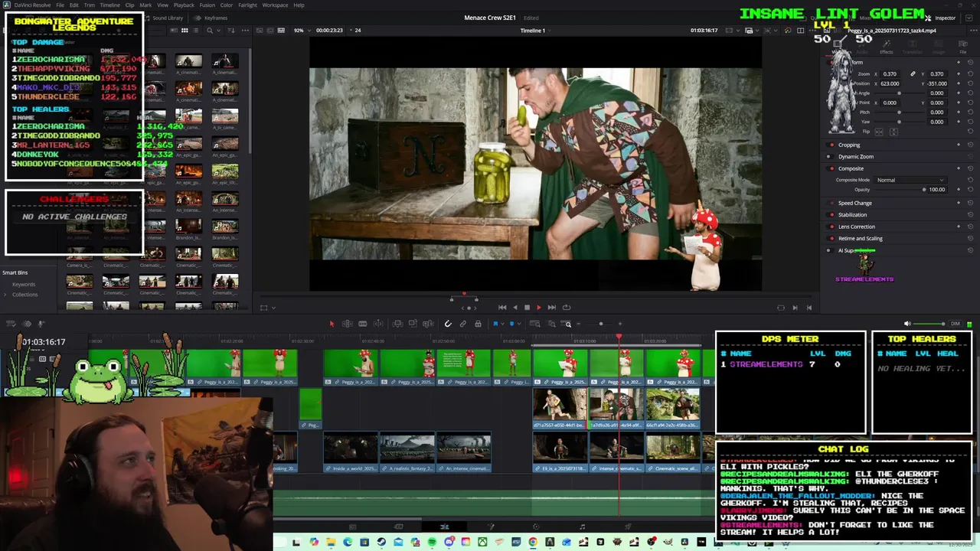This screenshot has width=980, height=551.
Task: Open the viewer zoom 92% dropdown
Action: 302,31
